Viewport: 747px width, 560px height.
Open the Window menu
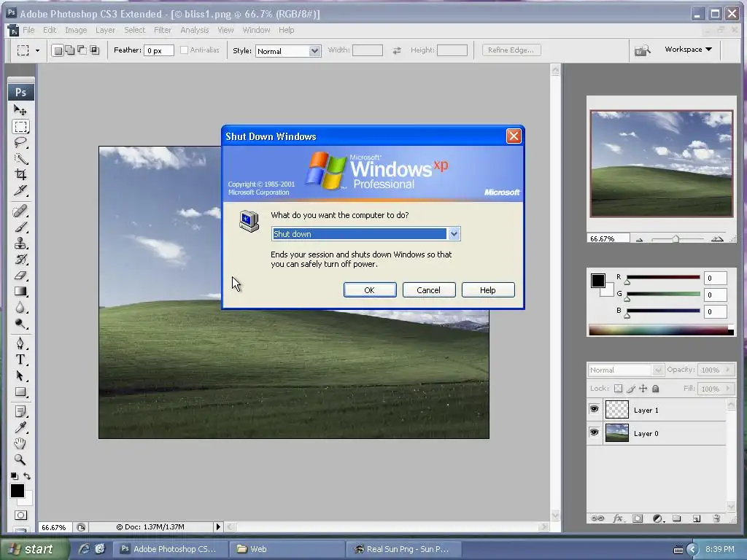point(256,30)
